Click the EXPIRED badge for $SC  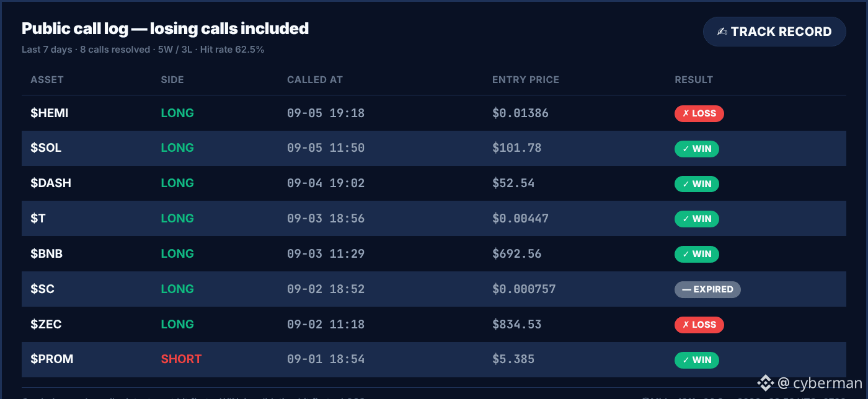point(707,289)
